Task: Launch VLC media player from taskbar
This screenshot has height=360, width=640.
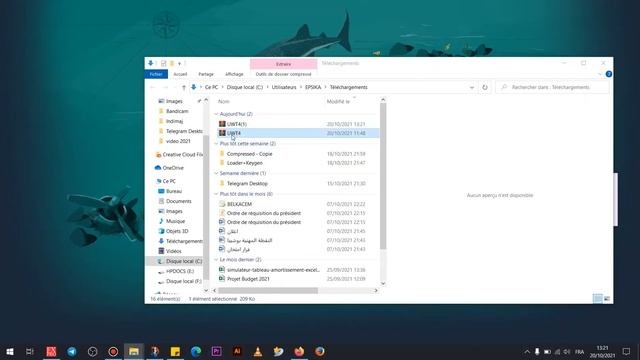Action: (258, 351)
